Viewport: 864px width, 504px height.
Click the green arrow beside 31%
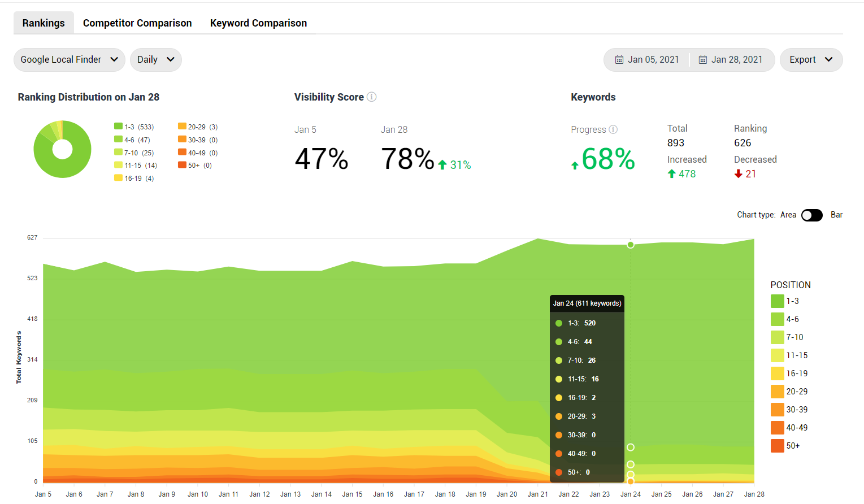442,165
